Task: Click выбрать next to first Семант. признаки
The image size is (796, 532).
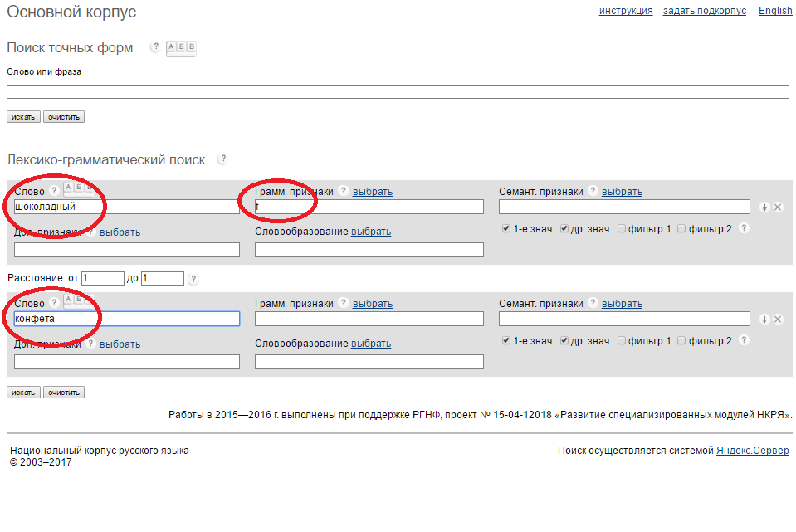Action: [622, 192]
